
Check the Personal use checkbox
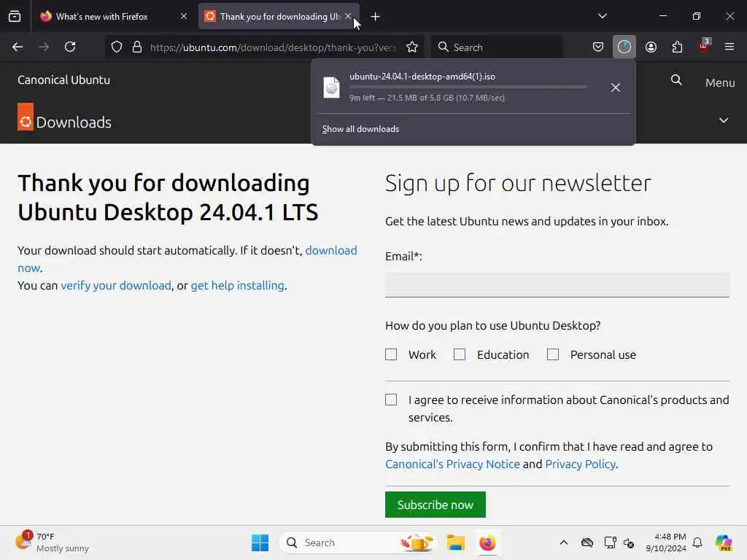click(x=553, y=355)
